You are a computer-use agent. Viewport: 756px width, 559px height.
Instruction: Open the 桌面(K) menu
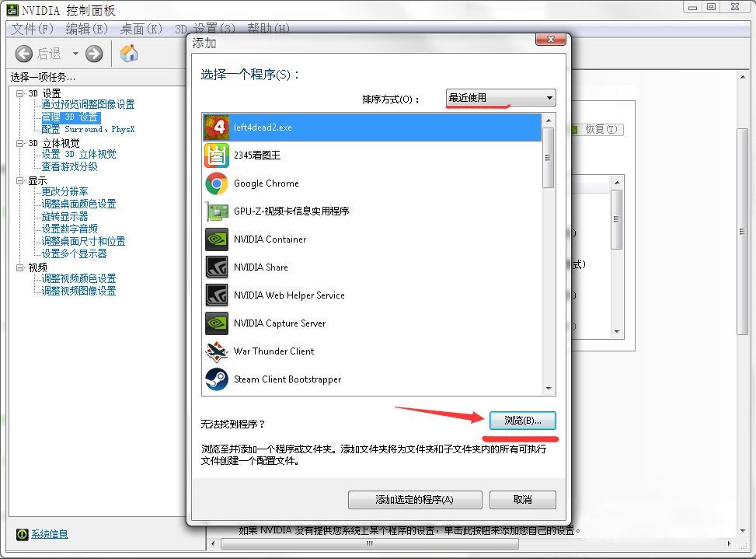(x=141, y=29)
